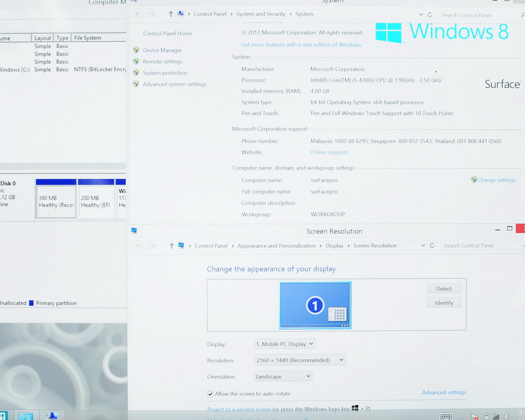This screenshot has width=525, height=420.
Task: Focus Search Control Panel in System window
Action: point(479,15)
